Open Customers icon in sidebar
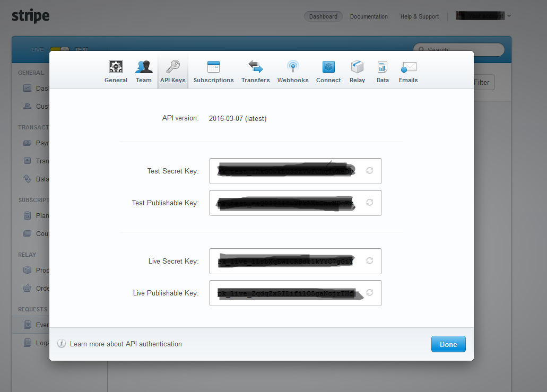Viewport: 547px width, 392px height. coord(27,106)
